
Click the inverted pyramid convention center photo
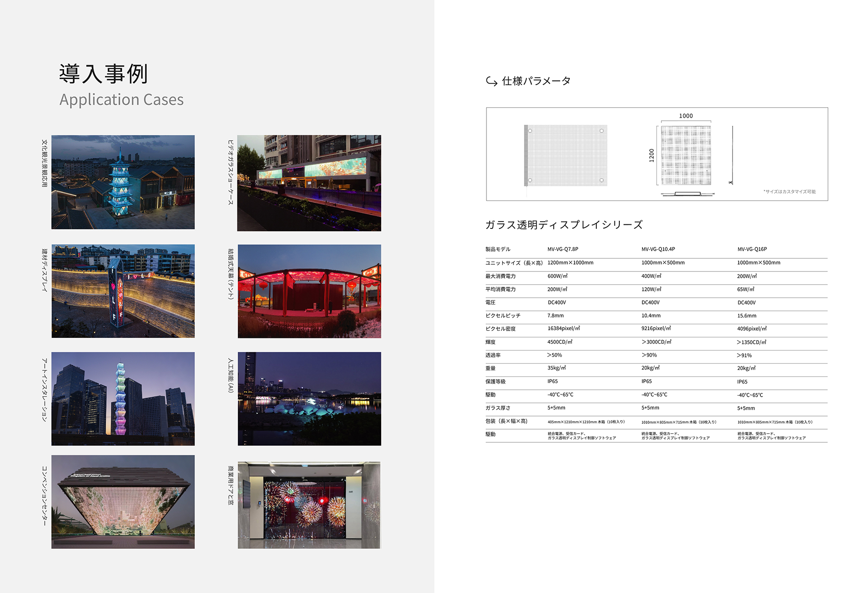123,502
